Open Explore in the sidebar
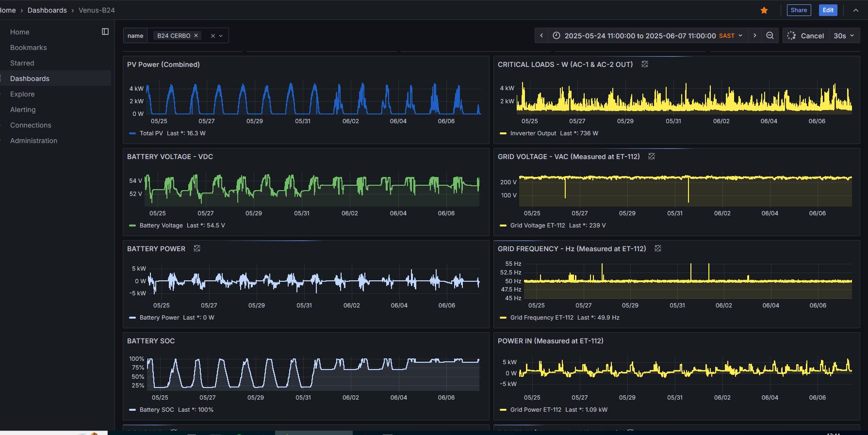This screenshot has width=868, height=435. coord(22,94)
